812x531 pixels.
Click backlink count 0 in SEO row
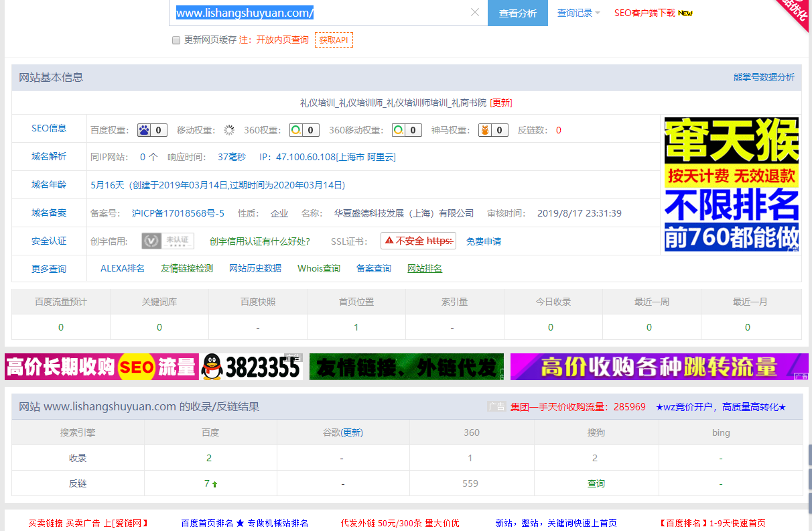pyautogui.click(x=559, y=130)
